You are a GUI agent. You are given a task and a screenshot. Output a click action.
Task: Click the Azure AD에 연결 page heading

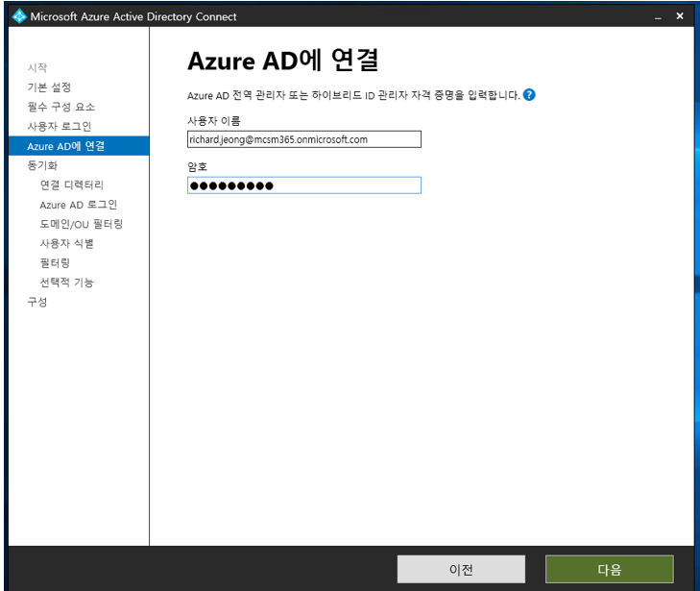coord(283,61)
